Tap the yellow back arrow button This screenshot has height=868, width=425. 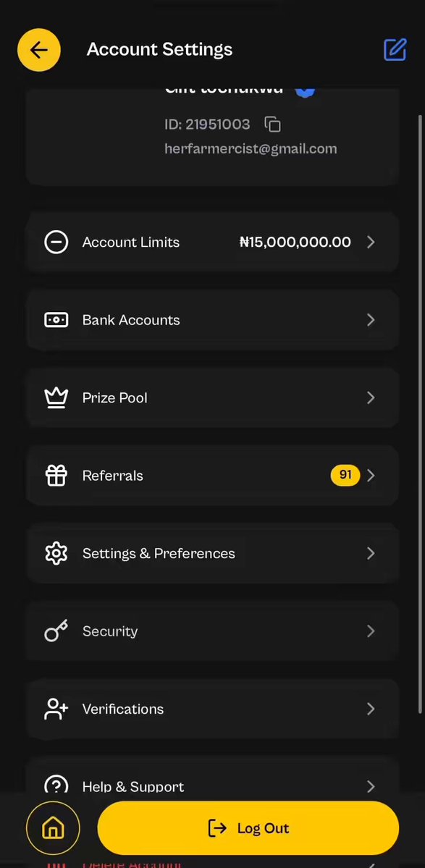(x=39, y=50)
